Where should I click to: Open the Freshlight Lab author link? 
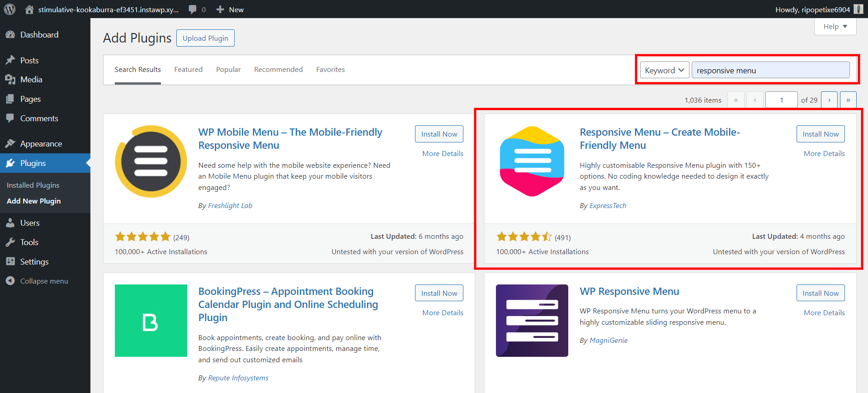coord(230,206)
